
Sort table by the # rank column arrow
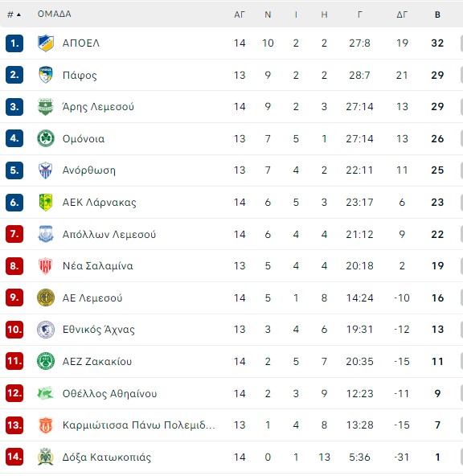pyautogui.click(x=14, y=14)
